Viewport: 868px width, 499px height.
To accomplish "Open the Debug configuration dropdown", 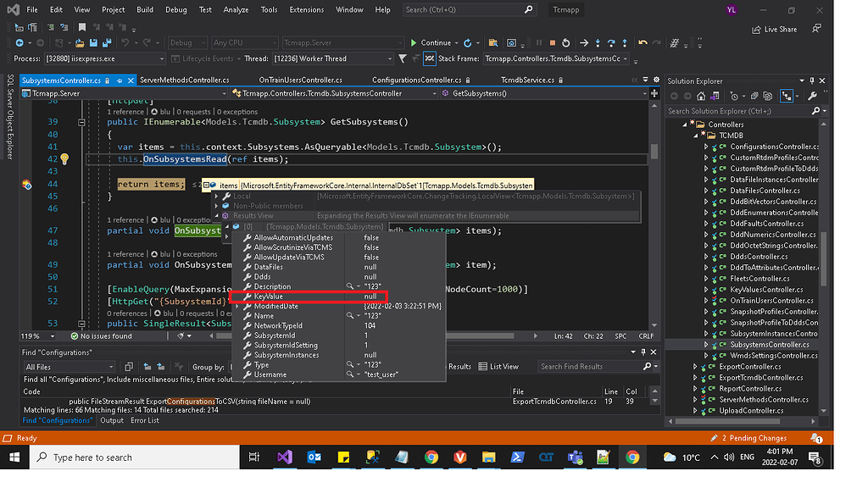I will coord(187,42).
